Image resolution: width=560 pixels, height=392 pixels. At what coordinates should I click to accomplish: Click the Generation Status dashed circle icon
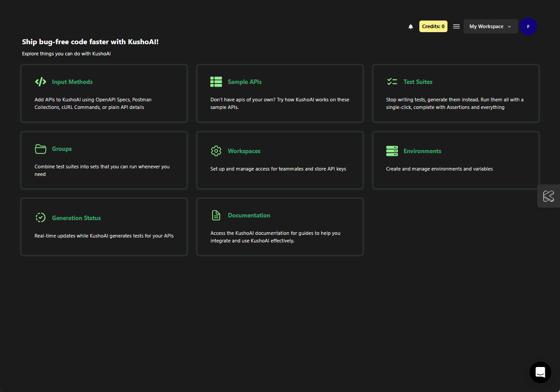click(x=41, y=218)
